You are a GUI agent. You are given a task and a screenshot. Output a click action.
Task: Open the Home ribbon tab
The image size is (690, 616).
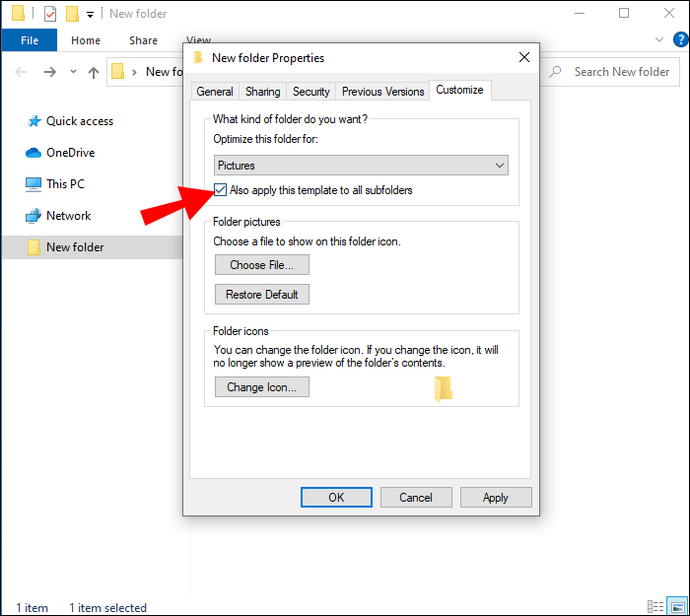point(86,40)
